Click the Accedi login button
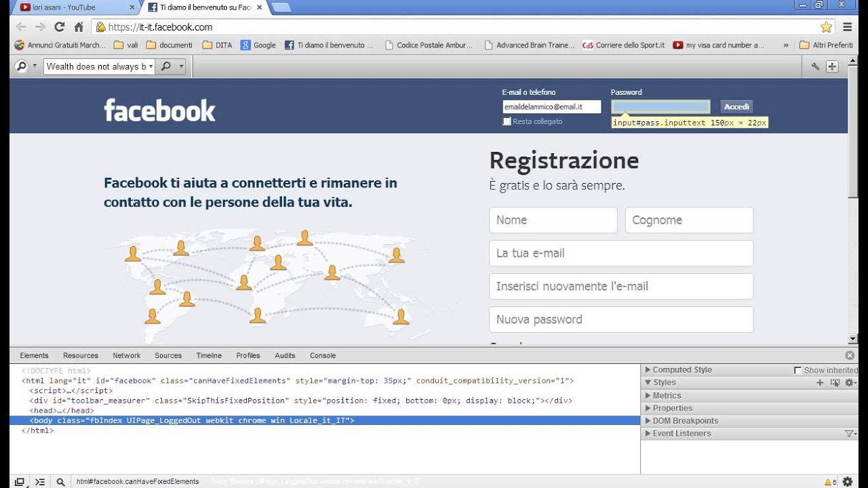 point(736,106)
